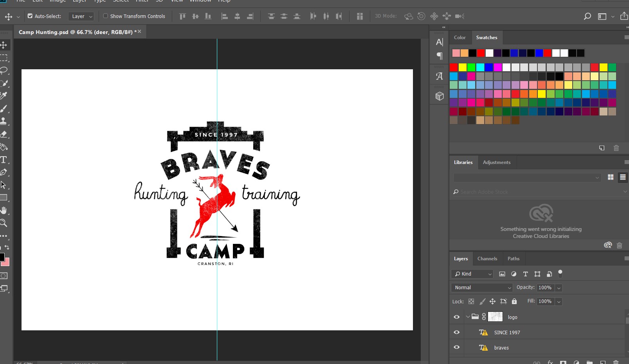Screen dimensions: 629x364
Task: Select the Pen tool
Action: click(5, 173)
